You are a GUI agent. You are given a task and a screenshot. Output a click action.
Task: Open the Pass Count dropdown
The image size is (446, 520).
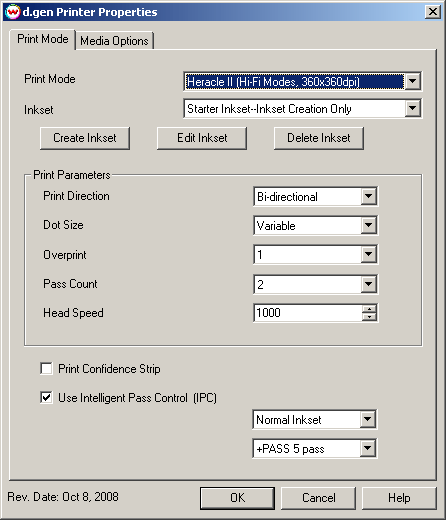tap(369, 284)
